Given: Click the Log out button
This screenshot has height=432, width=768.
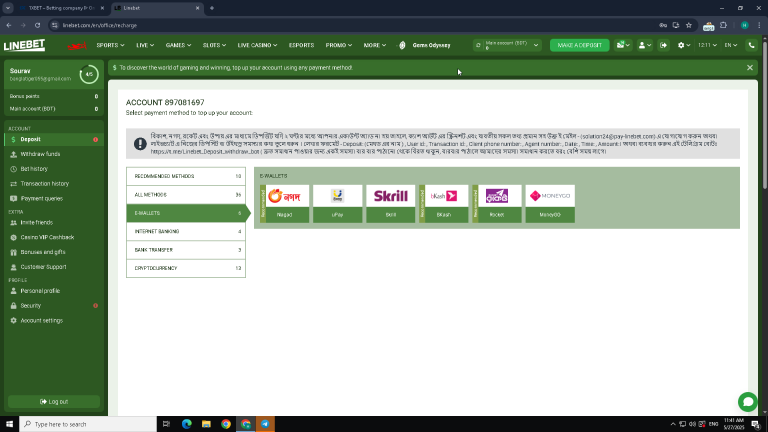Looking at the screenshot, I should click(x=54, y=402).
